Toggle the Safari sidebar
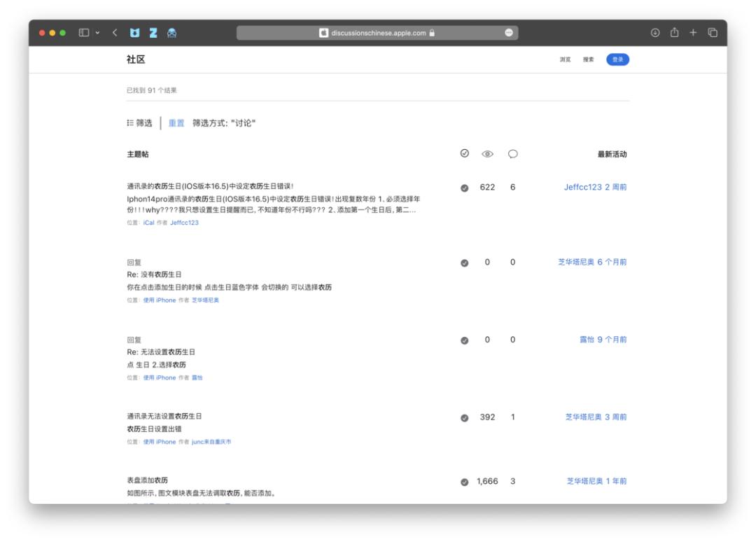This screenshot has height=542, width=756. click(84, 33)
